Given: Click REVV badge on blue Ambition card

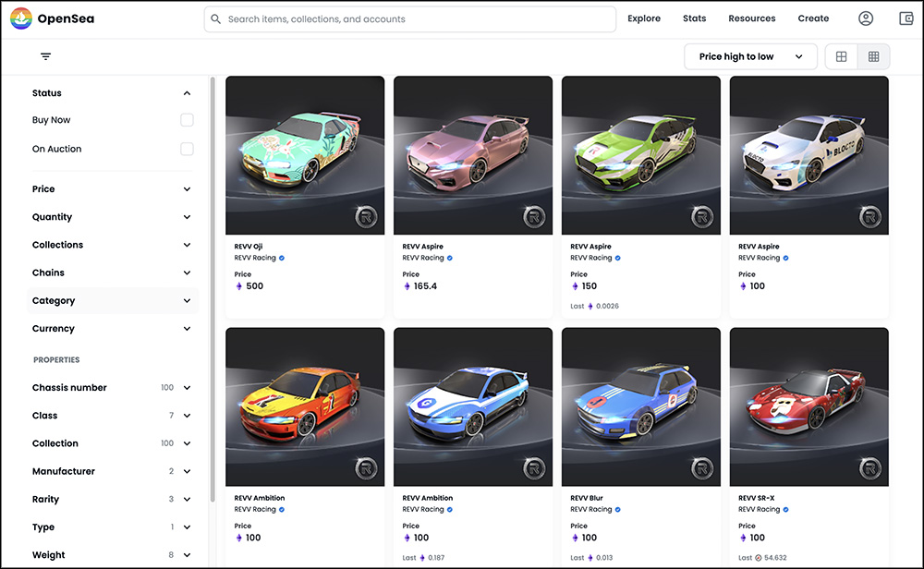Looking at the screenshot, I should [534, 469].
